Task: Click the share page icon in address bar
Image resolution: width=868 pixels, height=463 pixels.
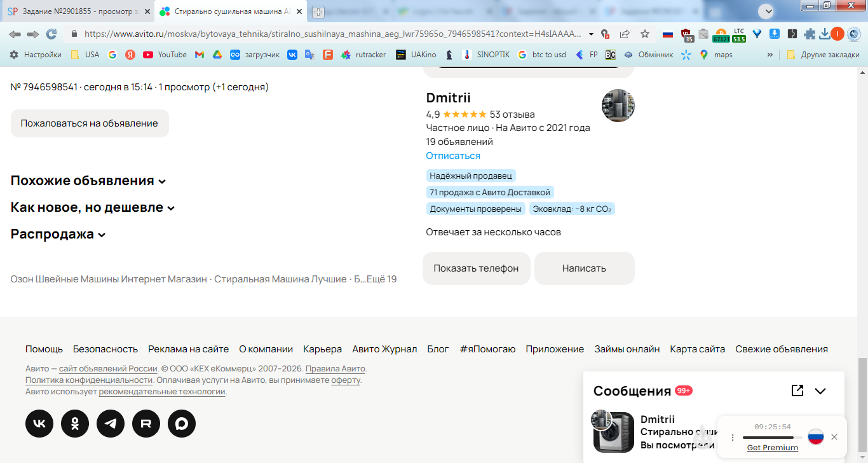Action: (625, 34)
